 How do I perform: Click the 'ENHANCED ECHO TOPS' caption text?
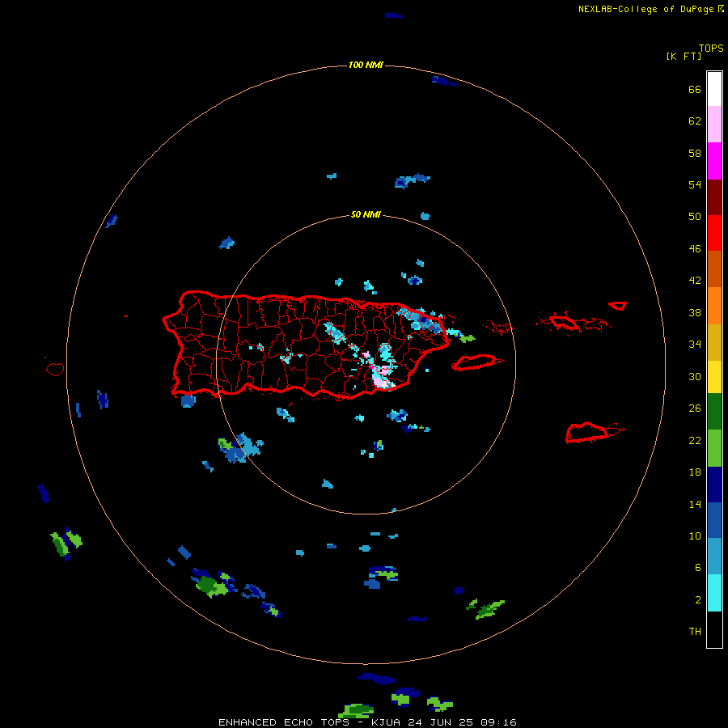(x=284, y=722)
